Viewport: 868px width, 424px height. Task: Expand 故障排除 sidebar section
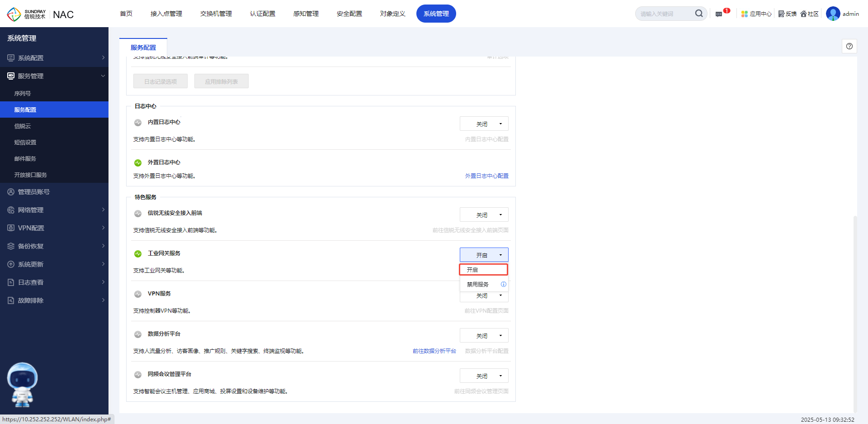[x=103, y=300]
